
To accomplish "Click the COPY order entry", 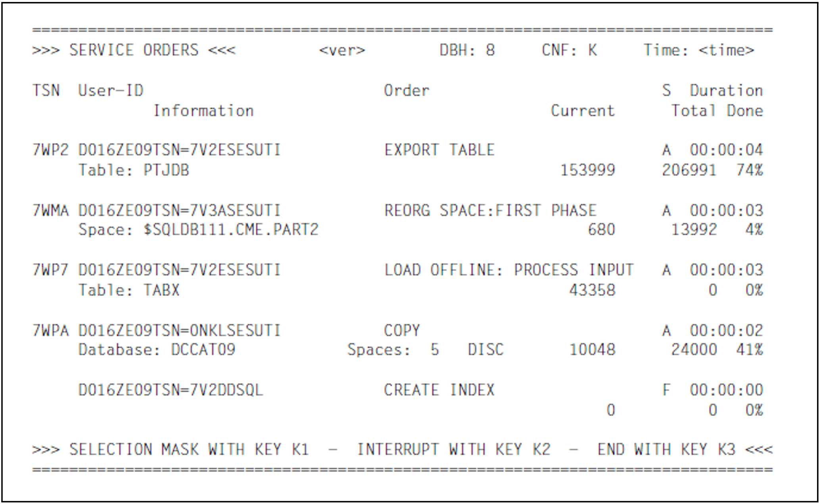I will tap(401, 330).
